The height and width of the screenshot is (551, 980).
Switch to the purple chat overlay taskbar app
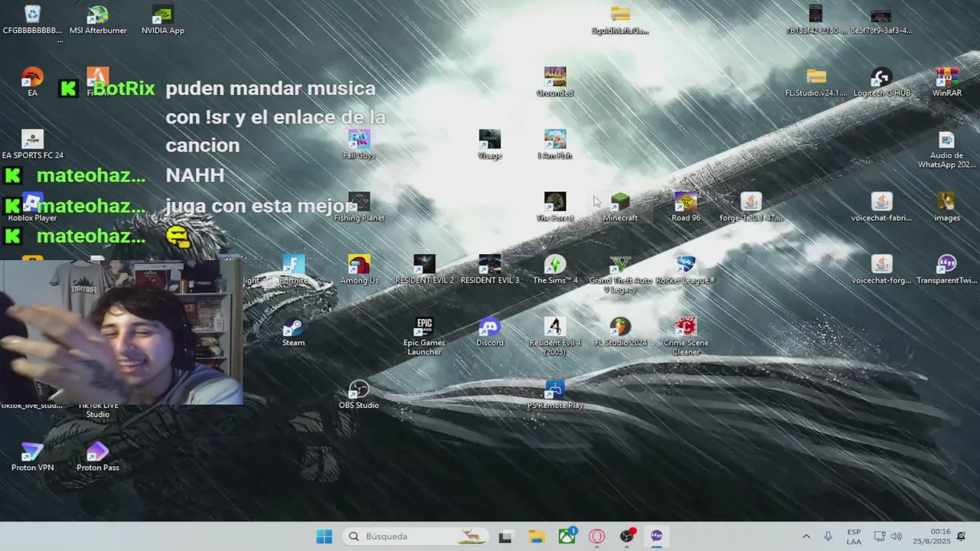coord(657,536)
